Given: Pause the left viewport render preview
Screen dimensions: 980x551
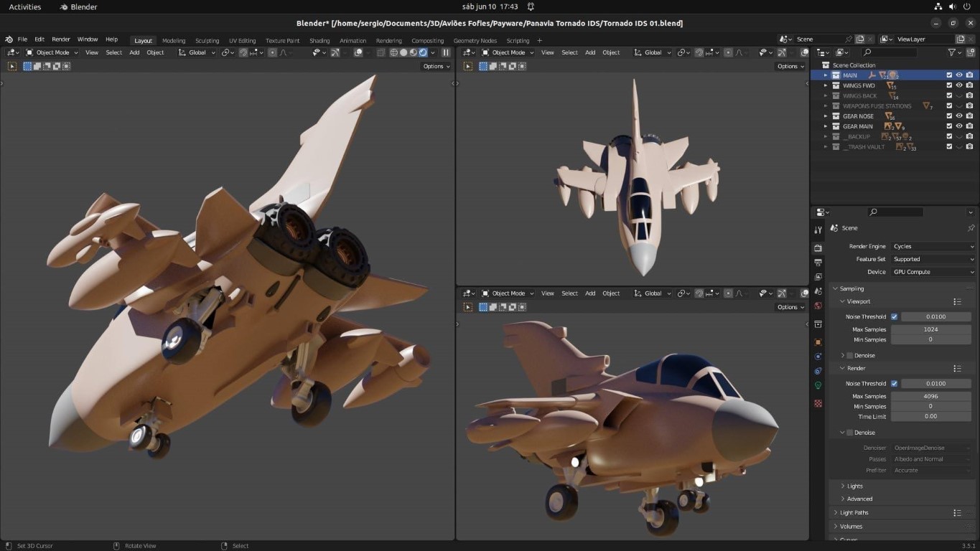Looking at the screenshot, I should point(446,52).
